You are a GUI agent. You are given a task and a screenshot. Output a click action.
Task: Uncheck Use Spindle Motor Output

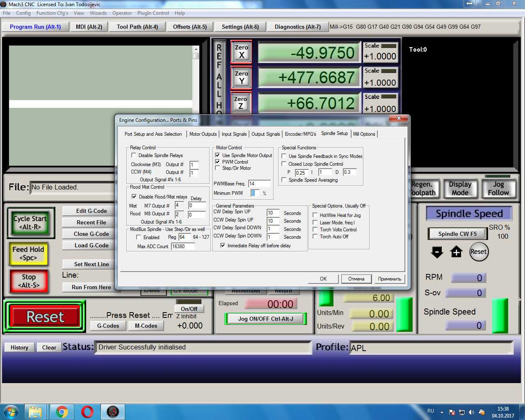[x=217, y=155]
